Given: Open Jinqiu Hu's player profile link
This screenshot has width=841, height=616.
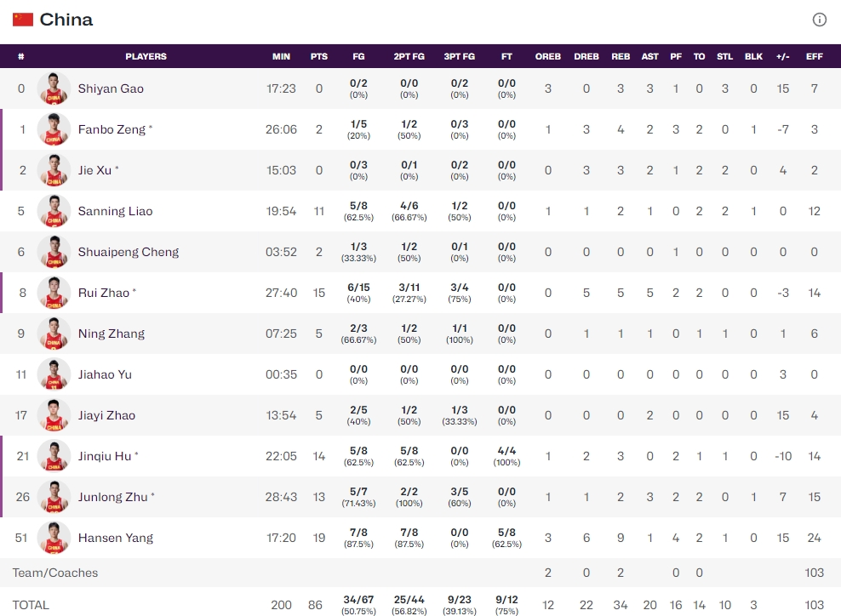Looking at the screenshot, I should (105, 456).
